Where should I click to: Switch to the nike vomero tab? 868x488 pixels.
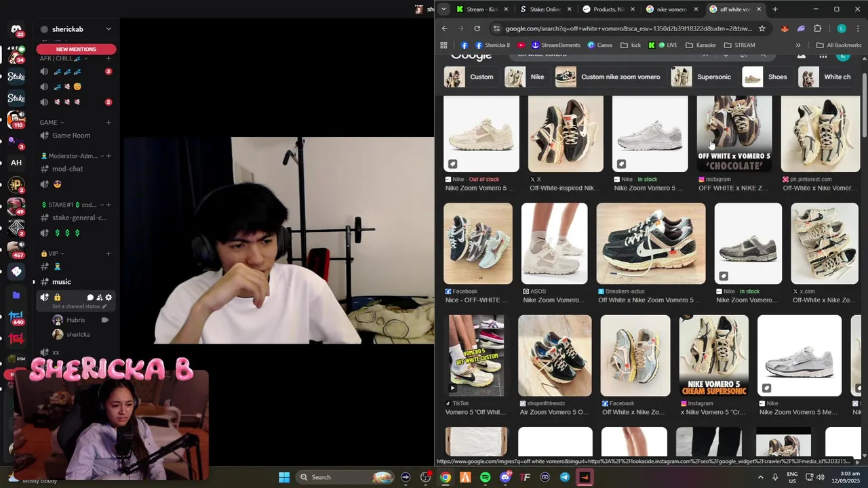click(671, 9)
